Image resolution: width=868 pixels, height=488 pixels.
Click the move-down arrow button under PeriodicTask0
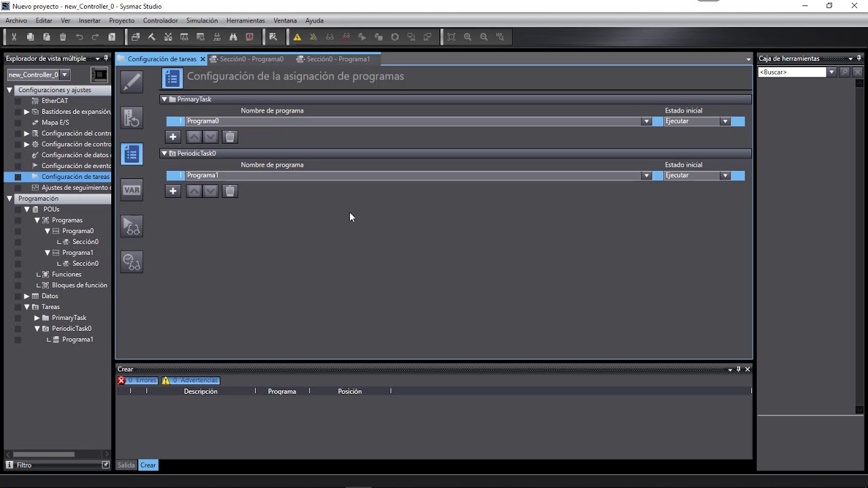(211, 191)
